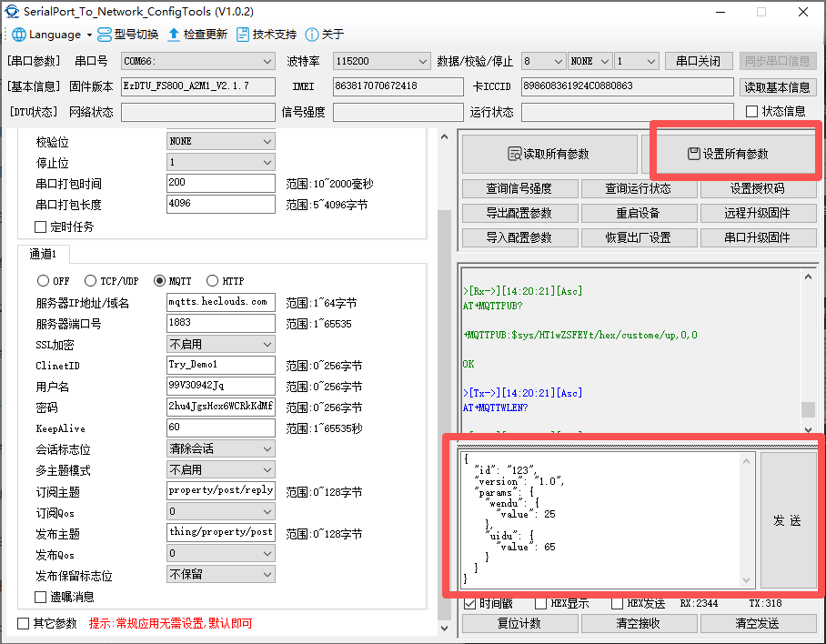Click the 远程升级固件 button
Screen dimensions: 826x644
coord(758,213)
